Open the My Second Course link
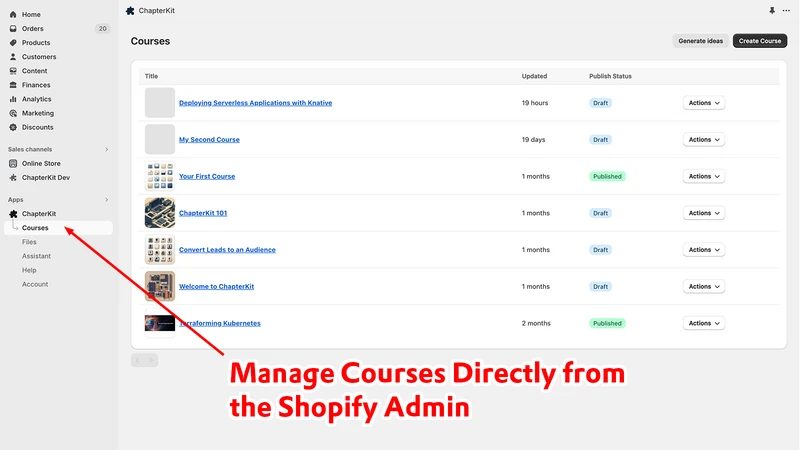Viewport: 800px width, 450px height. pyautogui.click(x=209, y=140)
